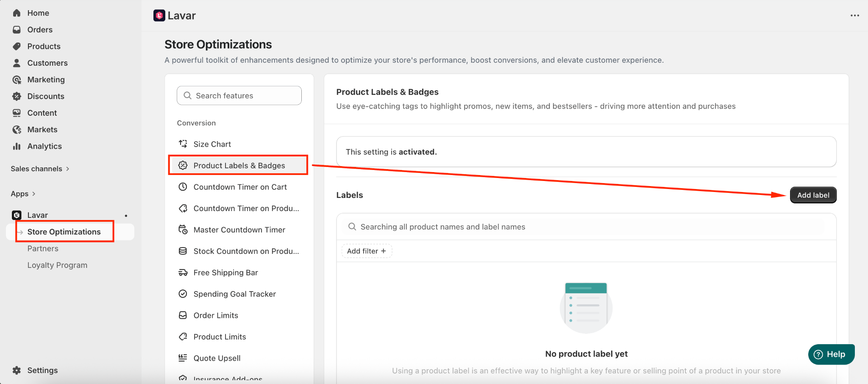Click the "Store Optimizations" page title

[218, 45]
